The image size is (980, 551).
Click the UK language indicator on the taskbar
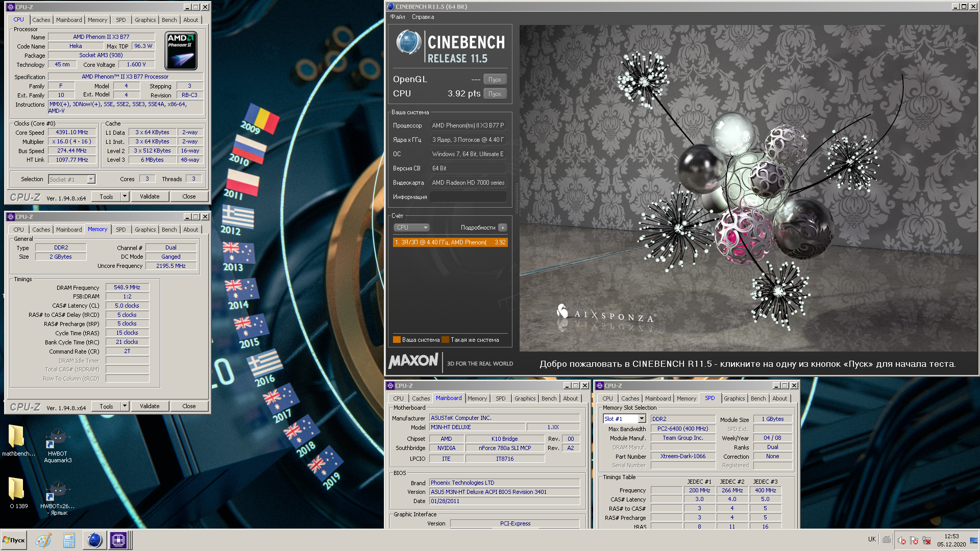(872, 539)
